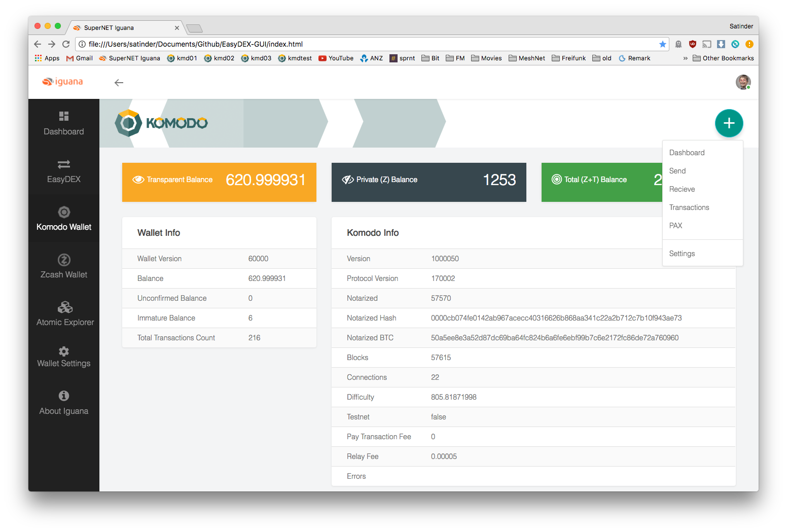Open the Apps bookmarks shortcut

[x=47, y=58]
